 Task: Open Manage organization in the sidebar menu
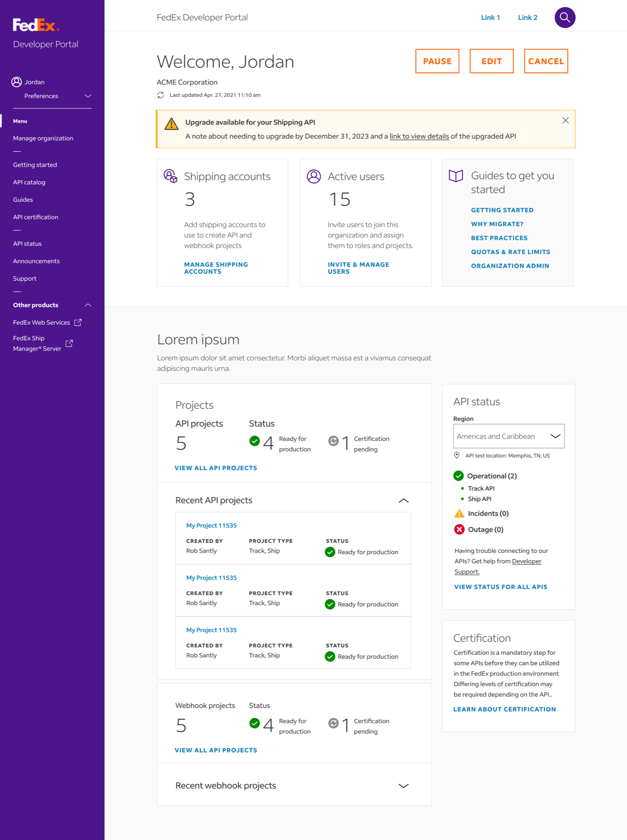(43, 138)
